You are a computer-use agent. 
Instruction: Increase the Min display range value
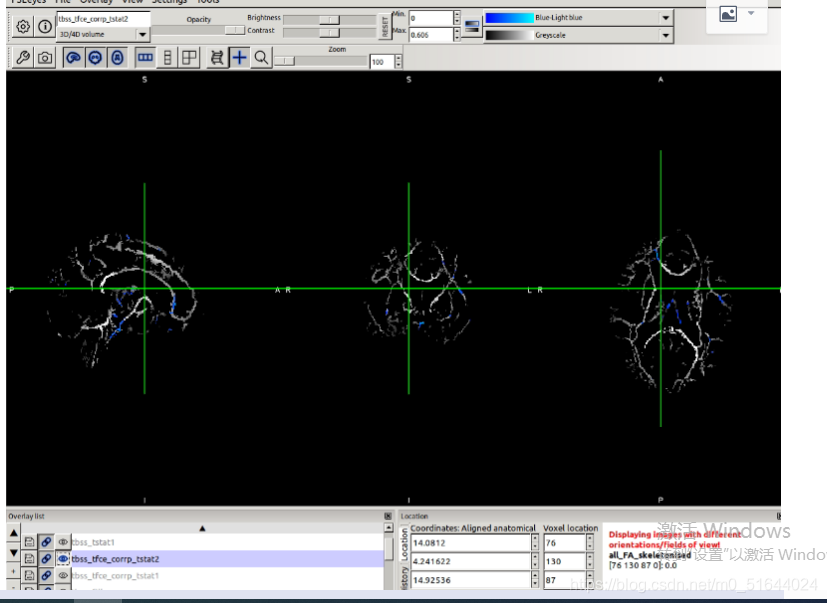click(x=457, y=14)
